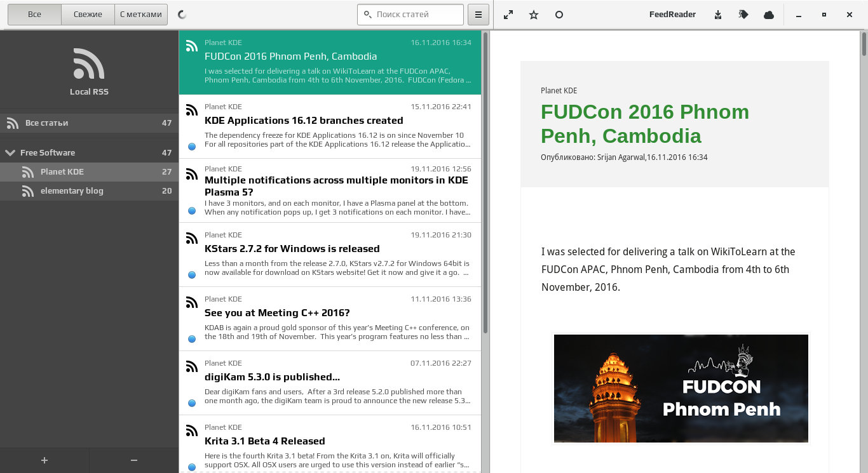
Task: Toggle unread dot on digiKam article
Action: pos(192,403)
